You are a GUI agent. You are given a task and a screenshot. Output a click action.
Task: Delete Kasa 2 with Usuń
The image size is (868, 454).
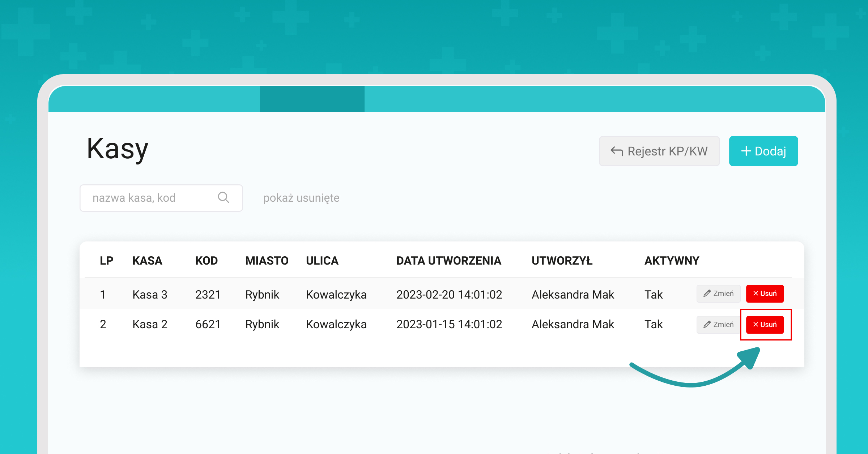[765, 325]
